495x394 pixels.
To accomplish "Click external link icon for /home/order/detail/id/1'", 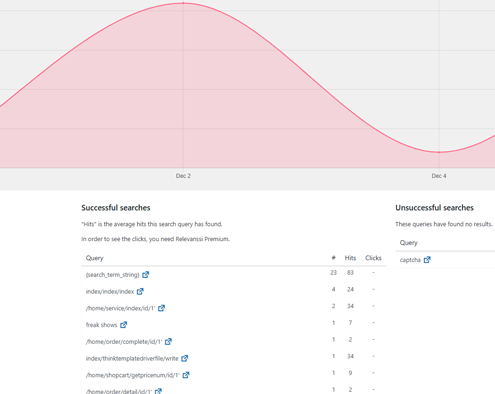I will tap(159, 391).
